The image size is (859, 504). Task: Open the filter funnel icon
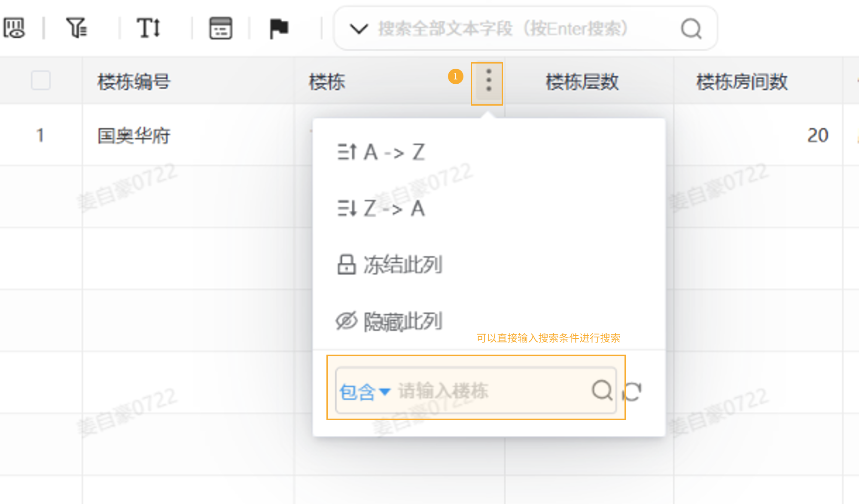[x=76, y=28]
